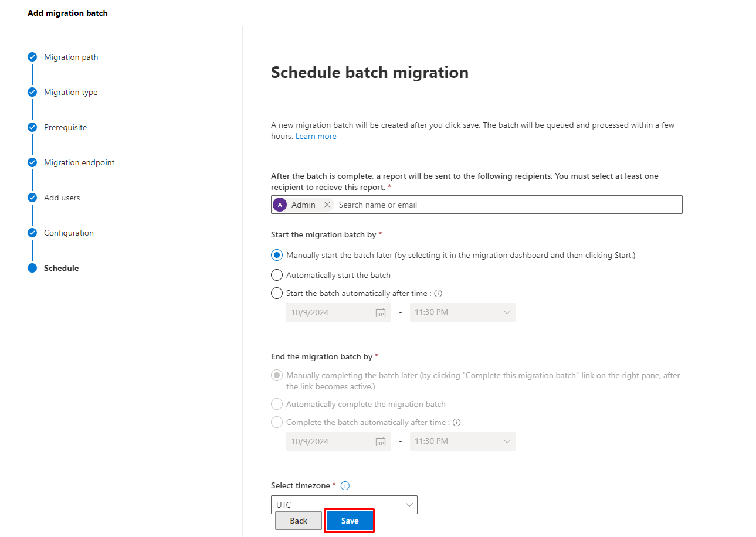
Task: Click the Add migration batch title
Action: (x=67, y=13)
